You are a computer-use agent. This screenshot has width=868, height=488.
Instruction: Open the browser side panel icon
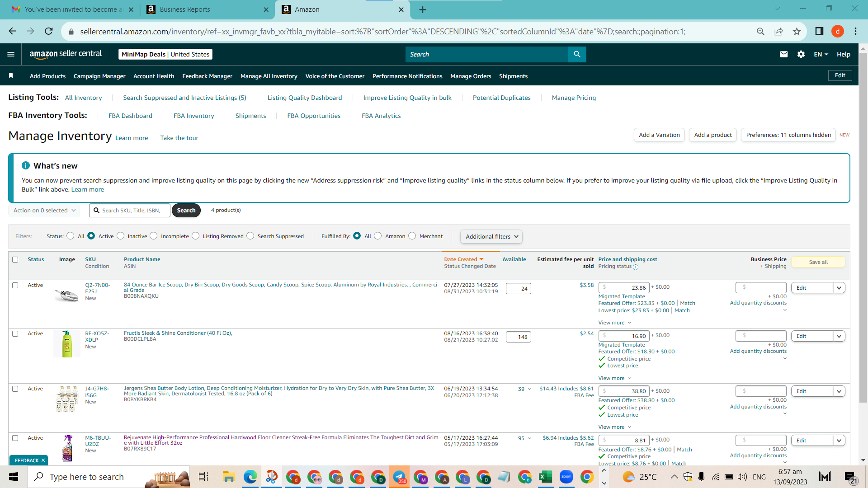click(819, 31)
